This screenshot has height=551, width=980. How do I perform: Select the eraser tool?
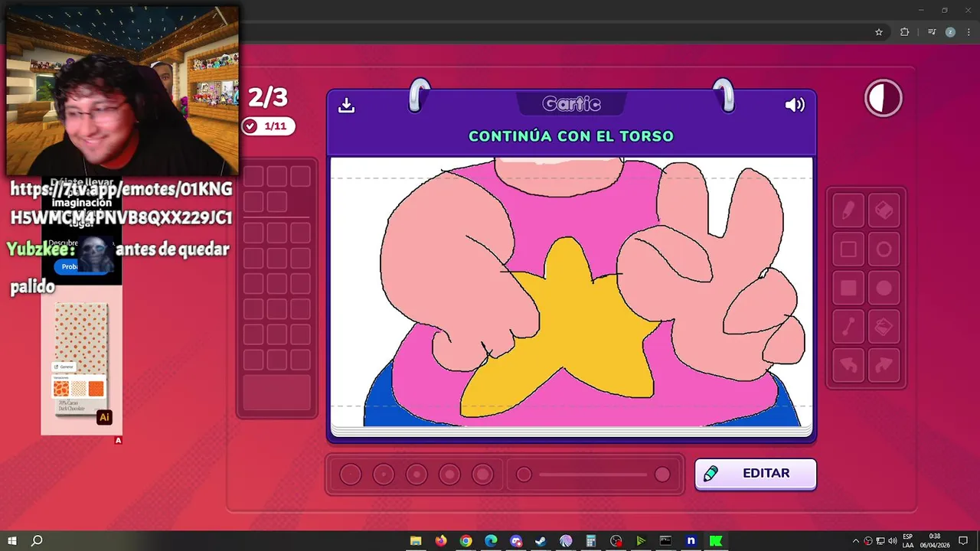tap(884, 210)
